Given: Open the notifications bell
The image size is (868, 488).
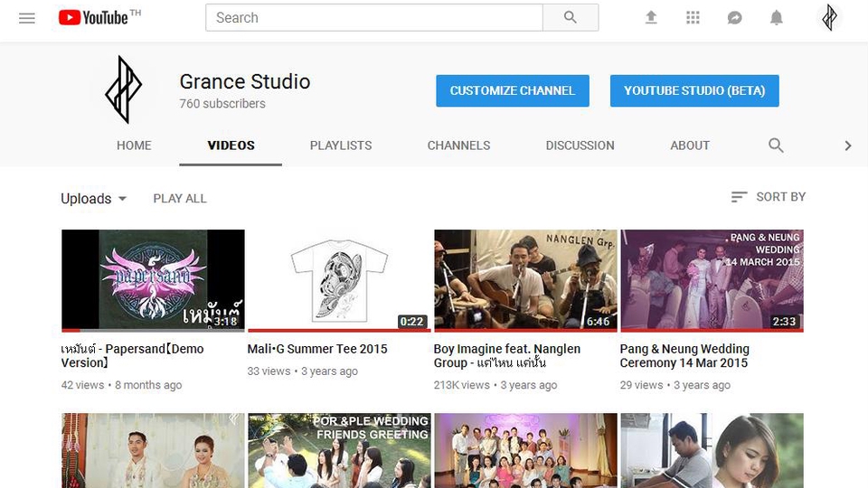Looking at the screenshot, I should click(x=776, y=18).
